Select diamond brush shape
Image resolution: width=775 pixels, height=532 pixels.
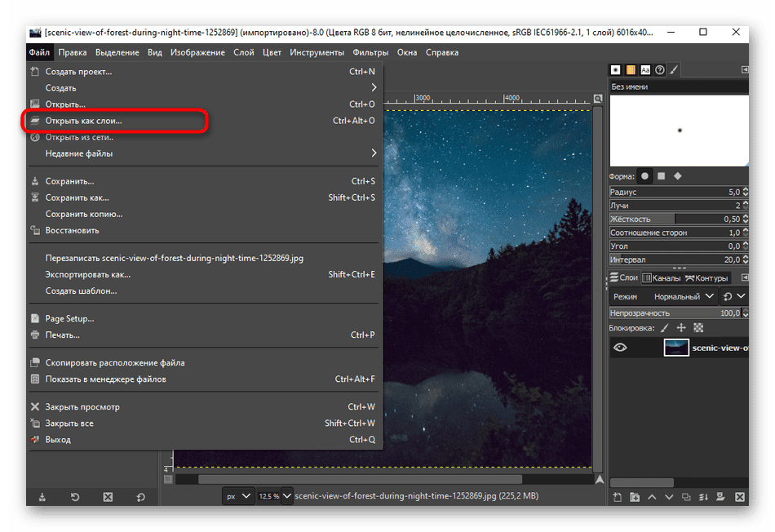point(678,176)
